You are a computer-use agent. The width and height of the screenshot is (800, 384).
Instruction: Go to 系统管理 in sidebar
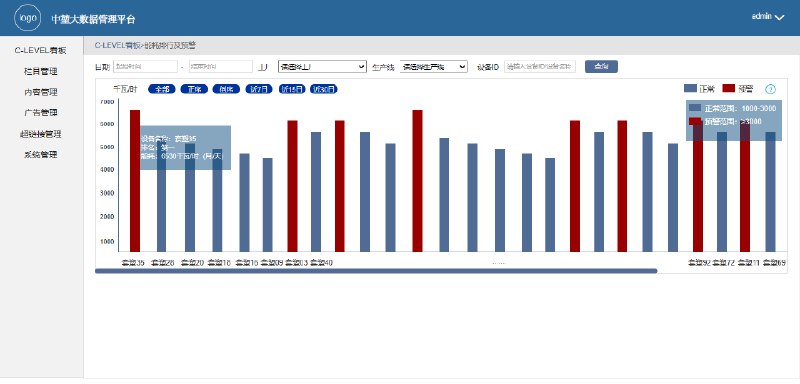click(x=40, y=154)
